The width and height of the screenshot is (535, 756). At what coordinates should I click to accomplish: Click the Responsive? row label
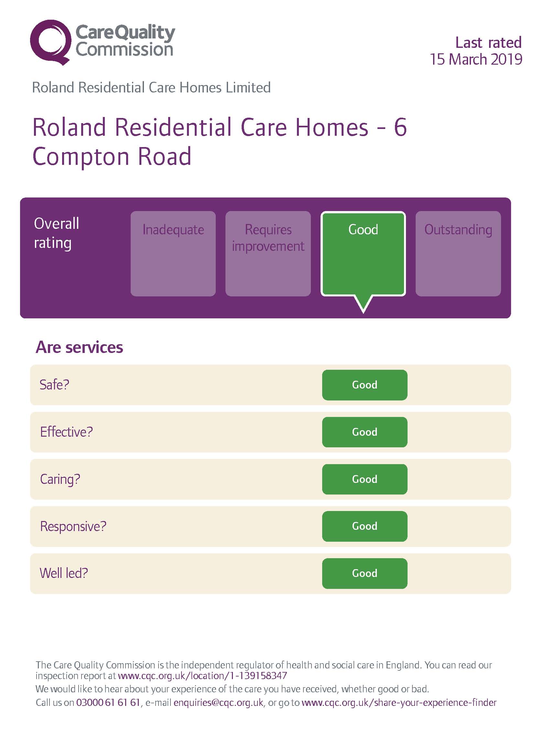coord(73,526)
